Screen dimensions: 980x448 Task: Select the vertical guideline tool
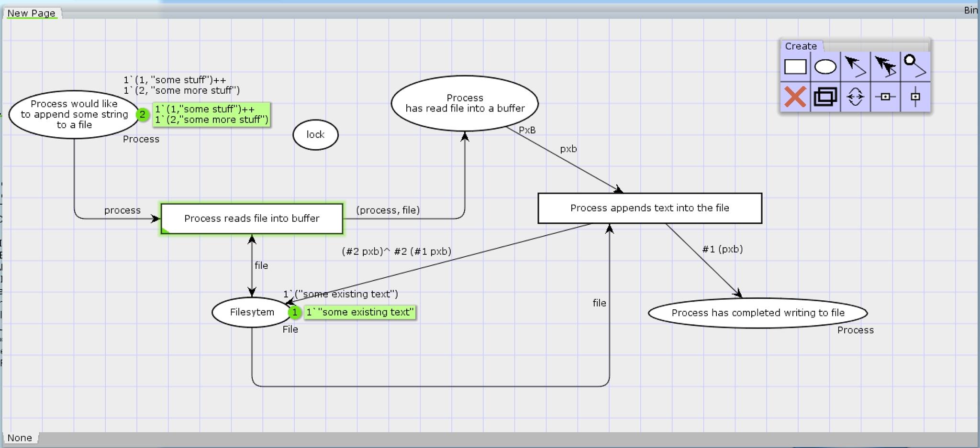(x=916, y=97)
